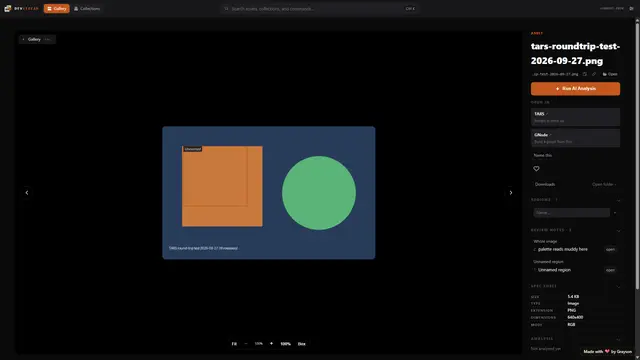Image resolution: width=640 pixels, height=360 pixels.
Task: Select the 'palette reads muddy here' note text
Action: [x=563, y=249]
